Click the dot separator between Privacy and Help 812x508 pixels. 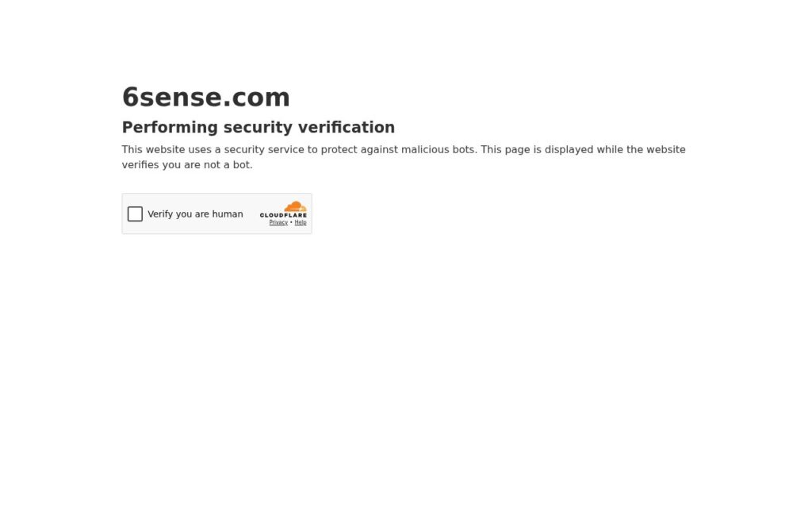tap(291, 222)
